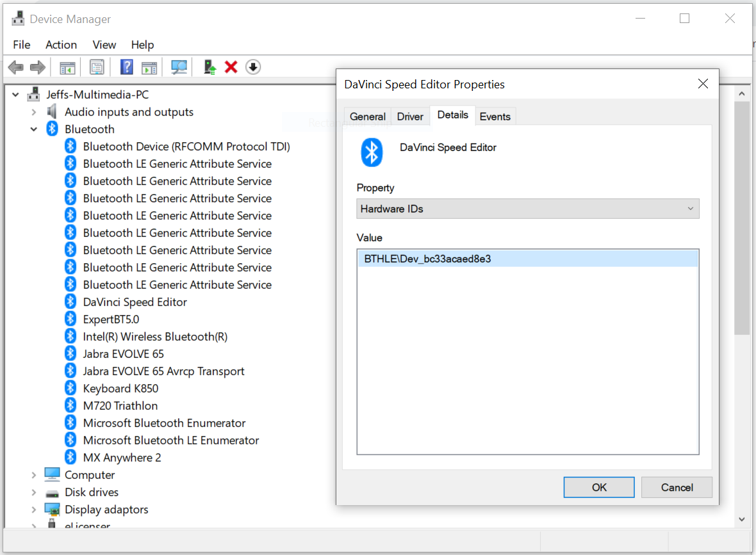Select the Keyboard K850 device label
Viewport: 756px width, 555px height.
coord(120,389)
